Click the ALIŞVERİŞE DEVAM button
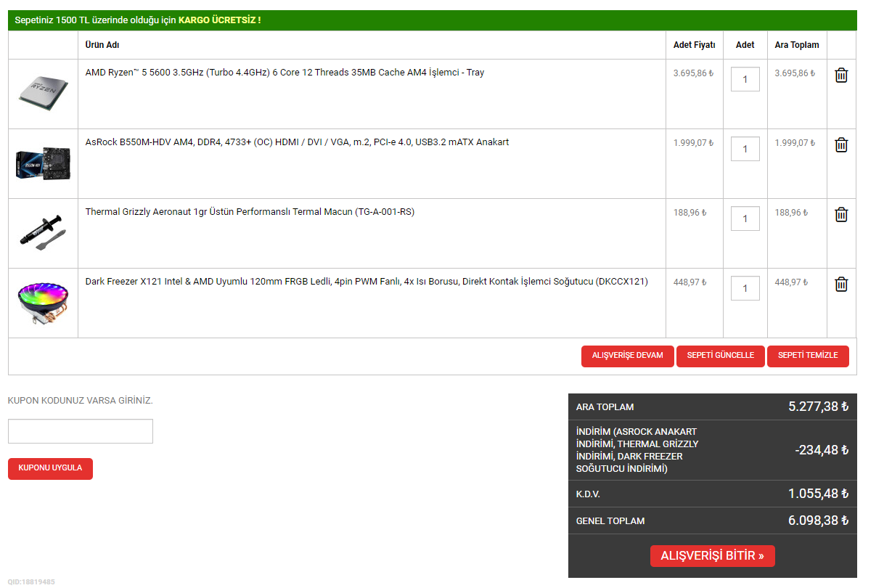 628,356
